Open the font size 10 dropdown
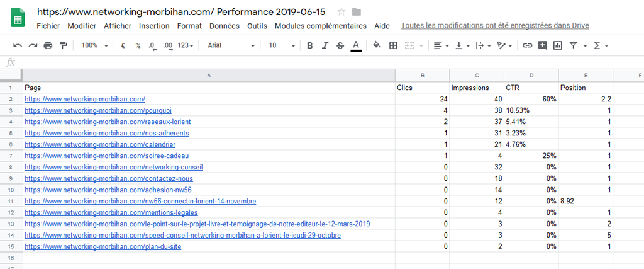Viewport: 644px width, 269px height. pyautogui.click(x=282, y=45)
